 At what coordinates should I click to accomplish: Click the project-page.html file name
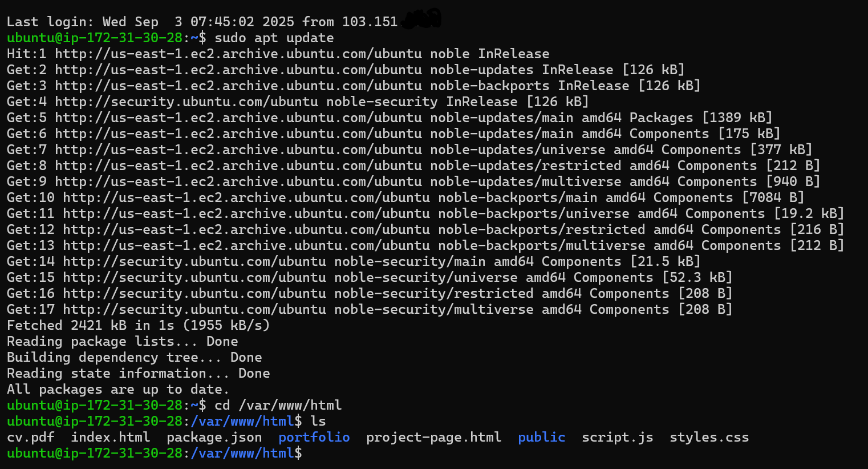coord(434,438)
